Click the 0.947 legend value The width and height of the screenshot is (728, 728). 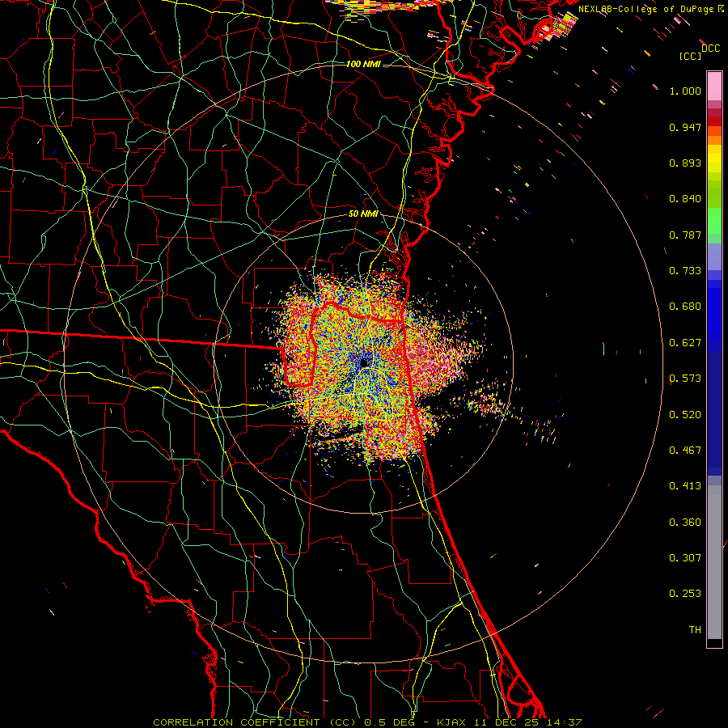point(685,127)
